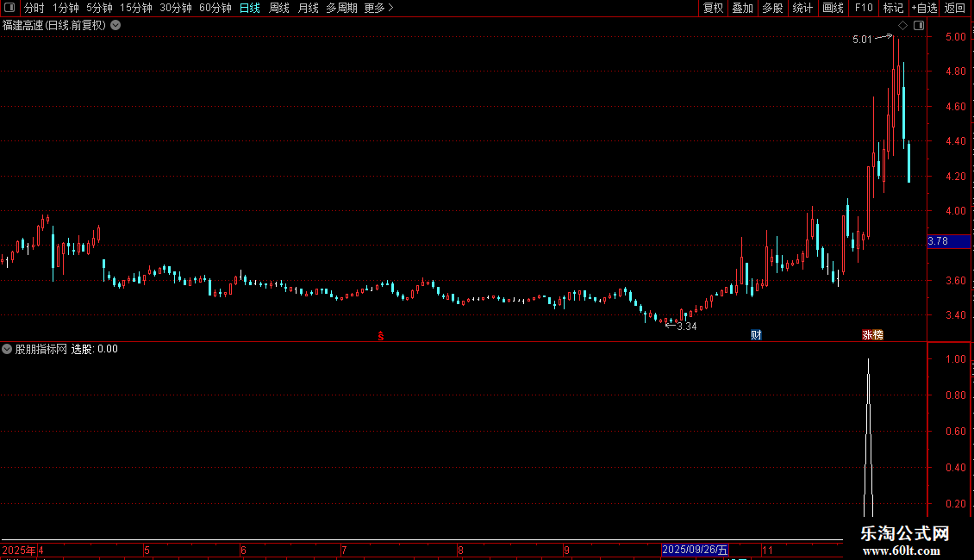
Task: Click the 5.00 price axis label
Action: pyautogui.click(x=955, y=37)
